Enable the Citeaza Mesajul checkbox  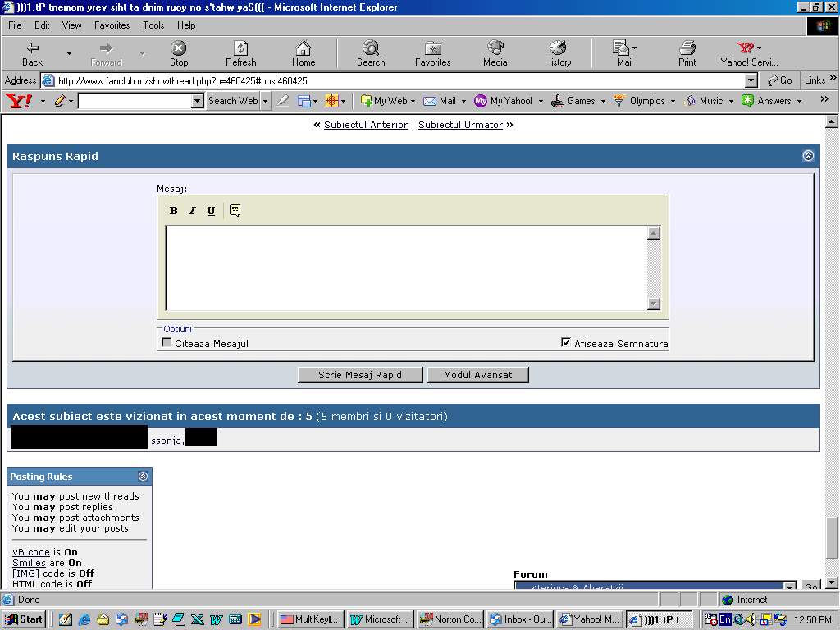tap(167, 343)
